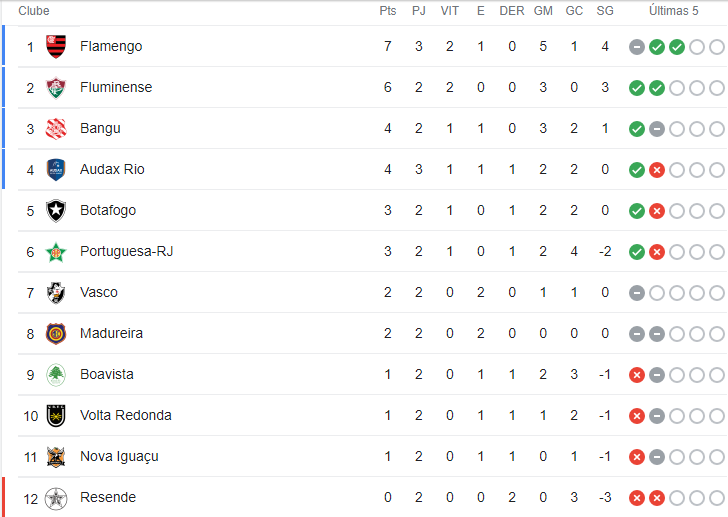The height and width of the screenshot is (517, 728).
Task: Click the Botafogo star crest
Action: tap(56, 211)
